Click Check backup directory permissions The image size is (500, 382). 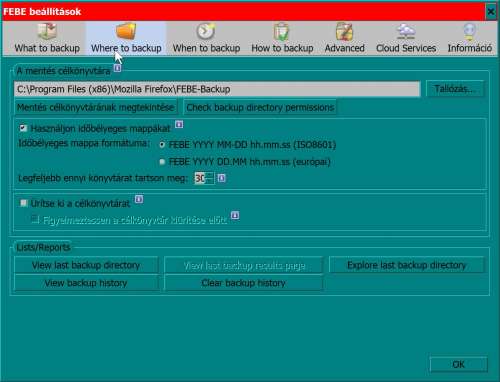[260, 107]
